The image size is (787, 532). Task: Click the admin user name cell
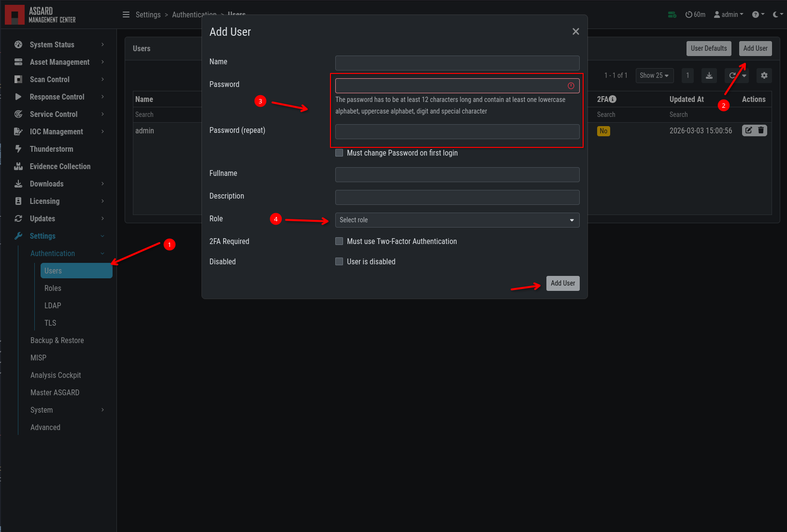click(x=144, y=130)
